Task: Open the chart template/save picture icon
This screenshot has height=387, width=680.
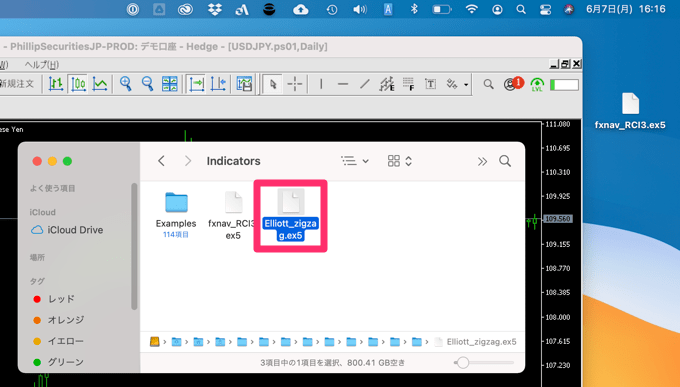Action: tap(244, 84)
